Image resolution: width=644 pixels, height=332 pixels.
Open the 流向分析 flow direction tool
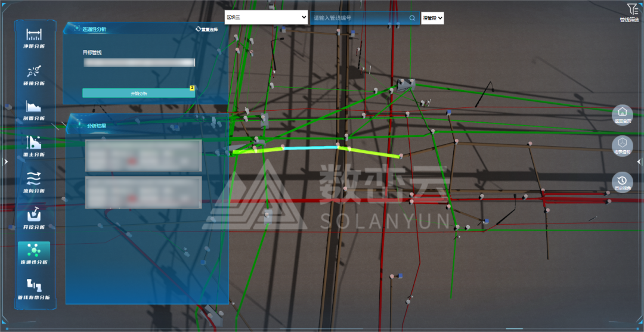[33, 182]
